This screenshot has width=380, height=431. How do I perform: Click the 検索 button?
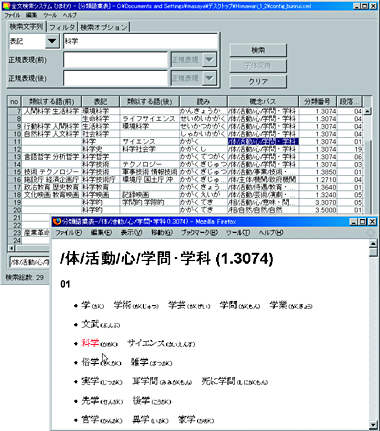[x=258, y=50]
